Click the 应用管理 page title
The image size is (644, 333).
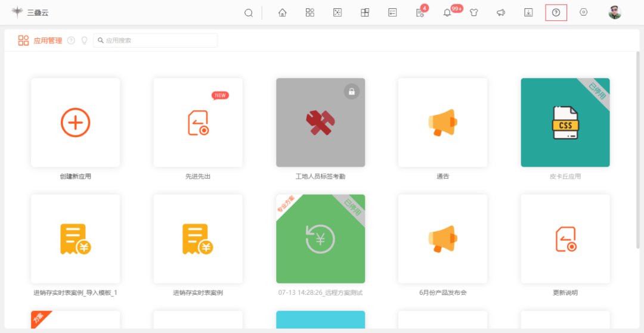(x=48, y=40)
